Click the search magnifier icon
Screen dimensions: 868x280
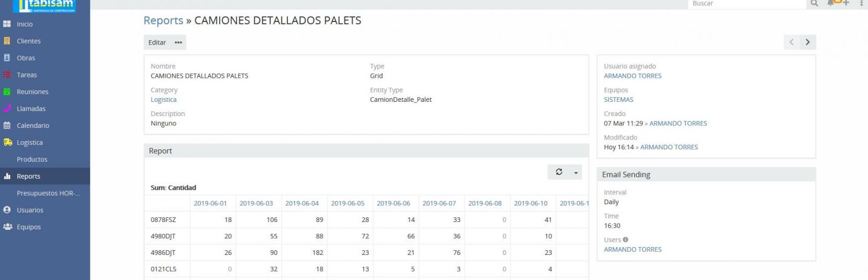click(x=814, y=4)
